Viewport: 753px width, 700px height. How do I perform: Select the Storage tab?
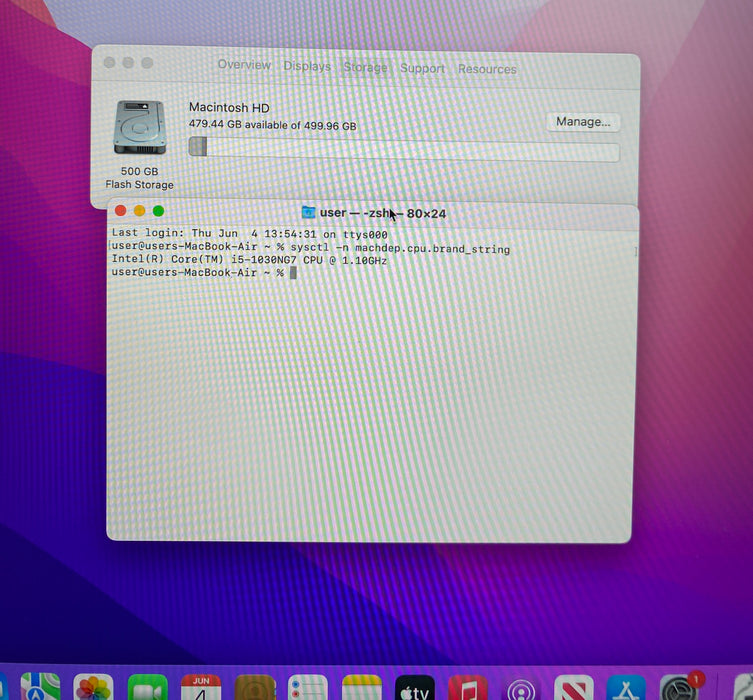[365, 67]
